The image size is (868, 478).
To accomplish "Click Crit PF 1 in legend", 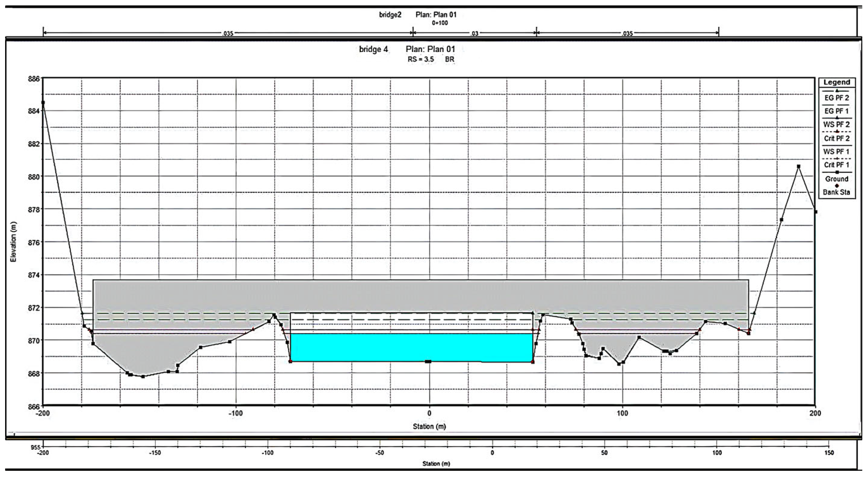I will pyautogui.click(x=836, y=165).
